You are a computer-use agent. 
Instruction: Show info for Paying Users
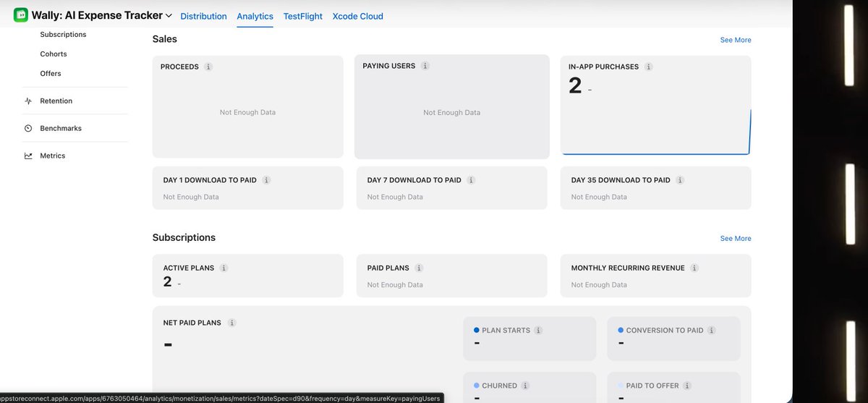[425, 66]
